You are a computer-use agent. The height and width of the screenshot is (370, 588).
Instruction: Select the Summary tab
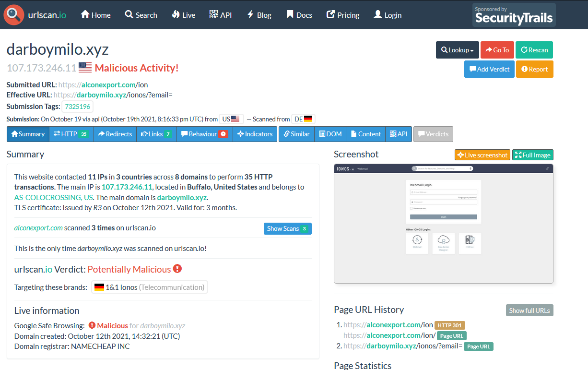[28, 134]
